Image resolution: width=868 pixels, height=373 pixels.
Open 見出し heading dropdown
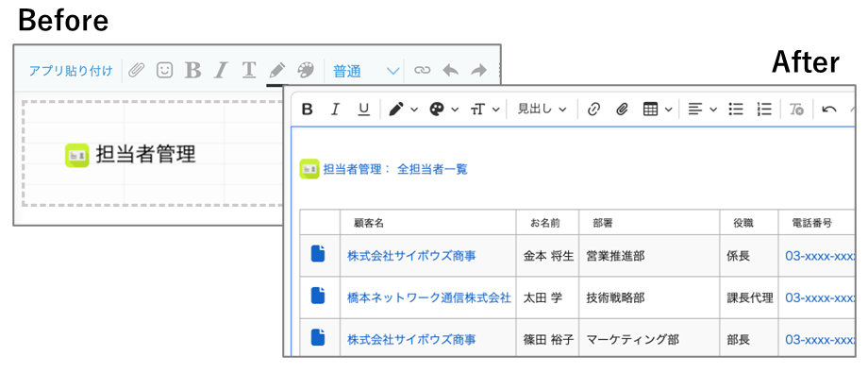click(542, 110)
